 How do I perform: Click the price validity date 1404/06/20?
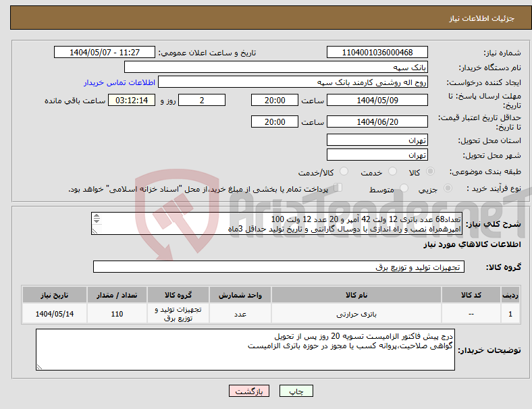[377, 121]
